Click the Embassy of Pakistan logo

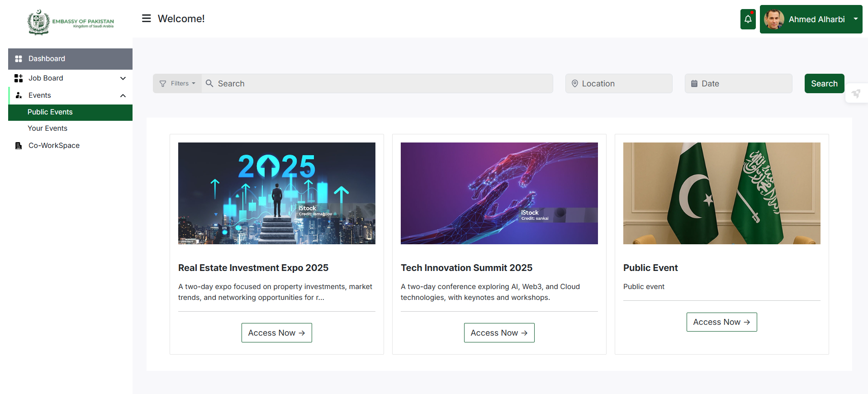(71, 22)
